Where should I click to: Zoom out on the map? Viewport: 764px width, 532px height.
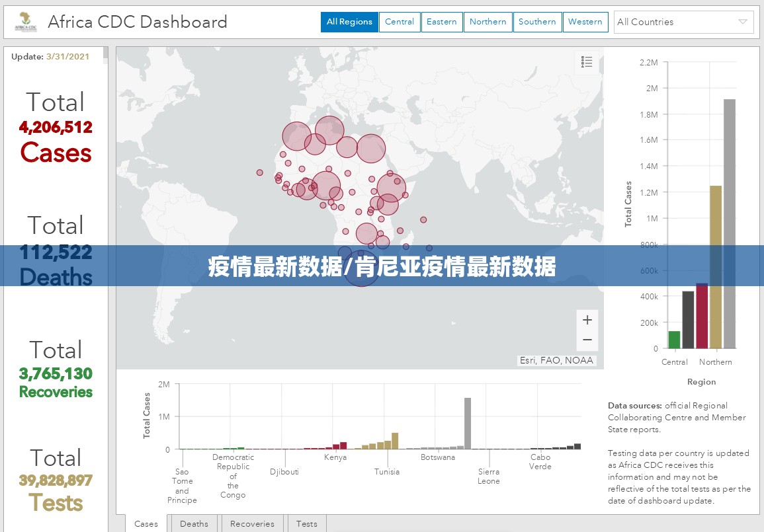[587, 340]
